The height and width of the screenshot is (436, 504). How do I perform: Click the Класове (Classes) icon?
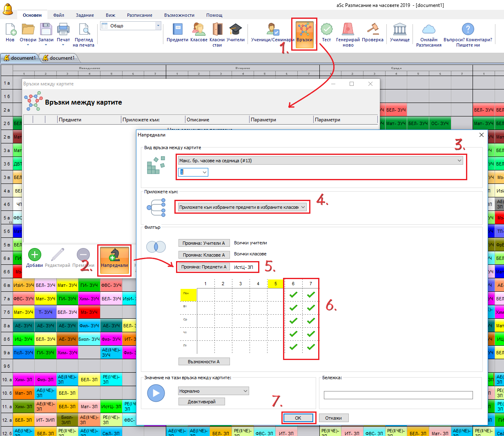198,30
